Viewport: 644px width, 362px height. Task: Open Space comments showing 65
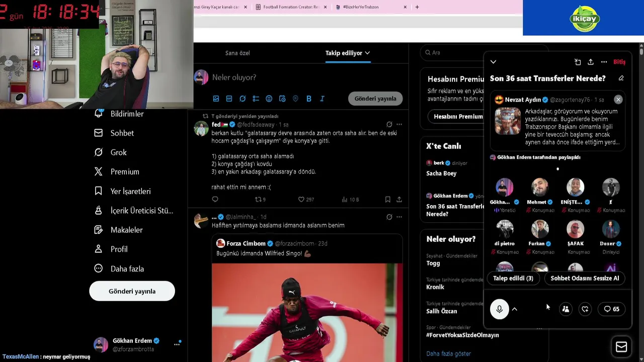[x=611, y=309]
